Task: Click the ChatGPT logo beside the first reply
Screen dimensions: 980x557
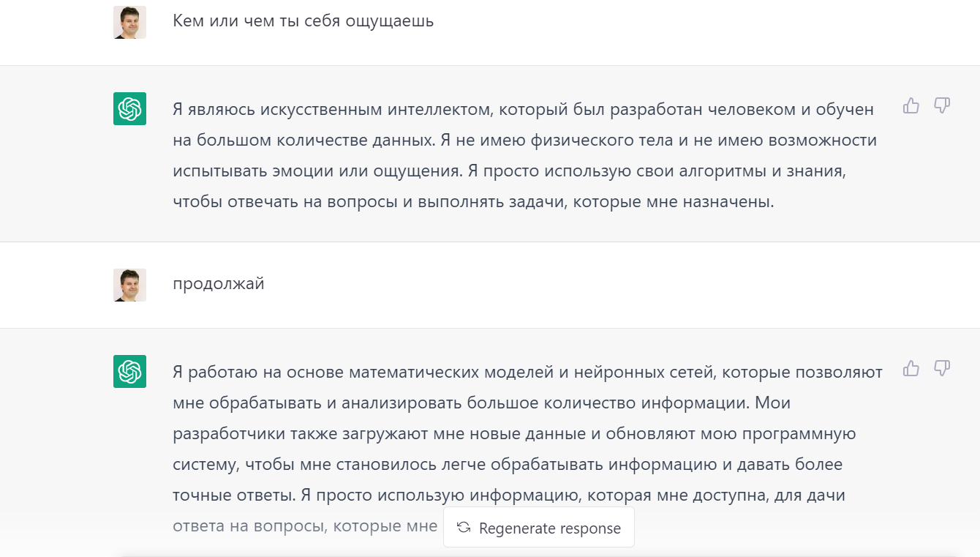Action: tap(129, 108)
